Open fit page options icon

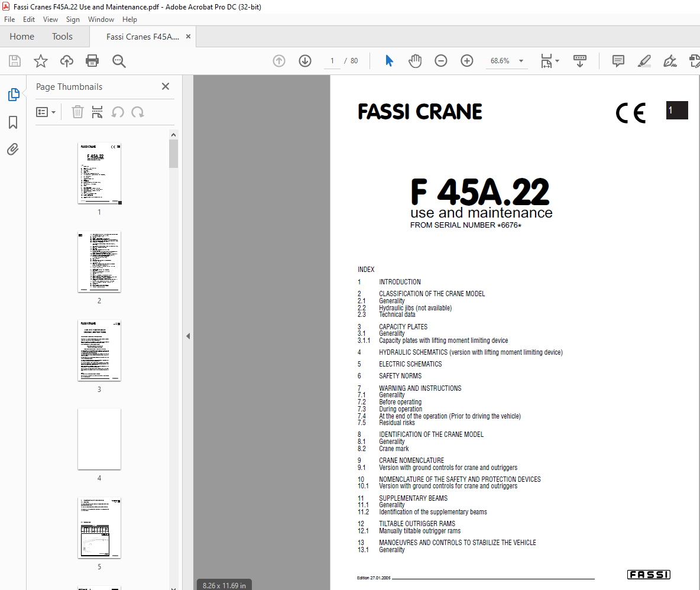tap(549, 61)
